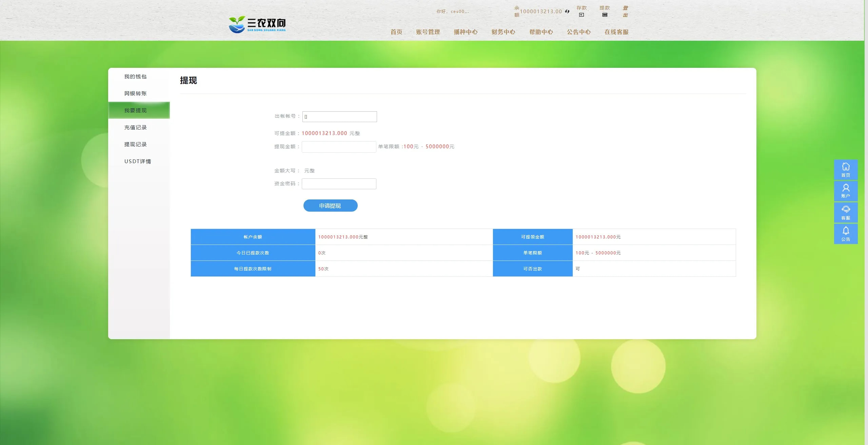
Task: Click the 可否出款 table header cell
Action: tap(533, 269)
